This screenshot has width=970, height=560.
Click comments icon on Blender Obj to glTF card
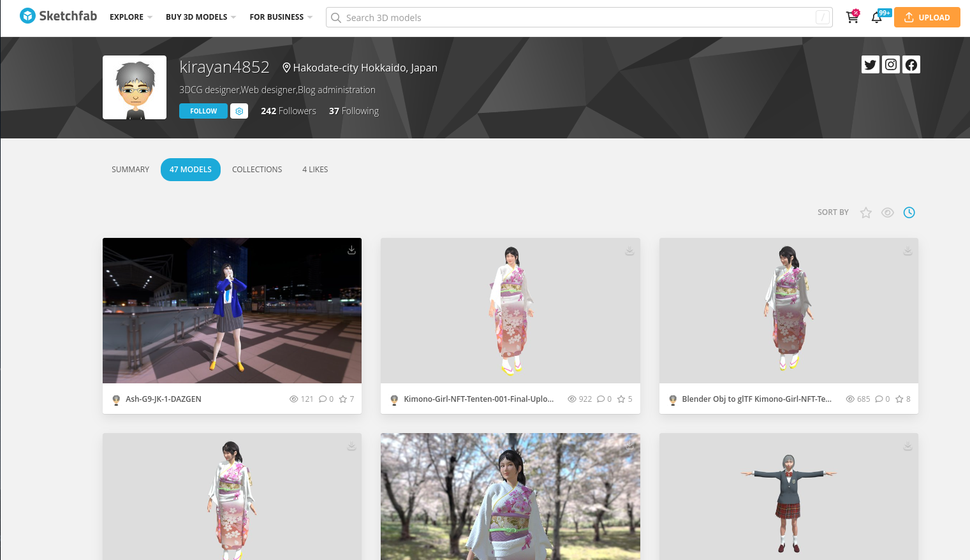[879, 399]
